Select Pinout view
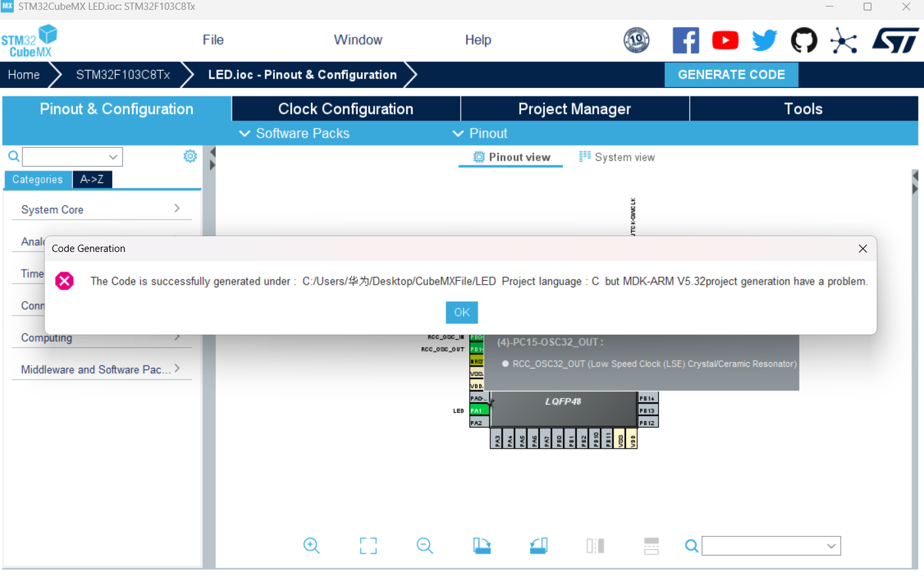The image size is (924, 576). pos(512,157)
